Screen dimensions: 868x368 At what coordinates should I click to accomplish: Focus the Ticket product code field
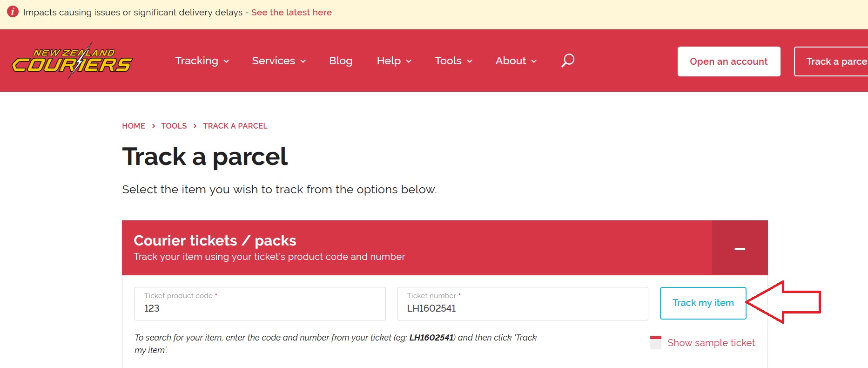(260, 308)
